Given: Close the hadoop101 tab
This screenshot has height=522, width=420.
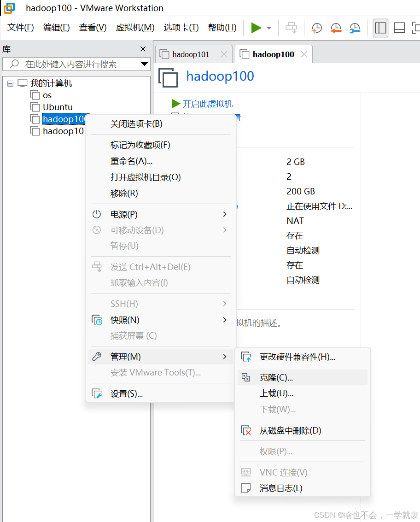Looking at the screenshot, I should (224, 54).
